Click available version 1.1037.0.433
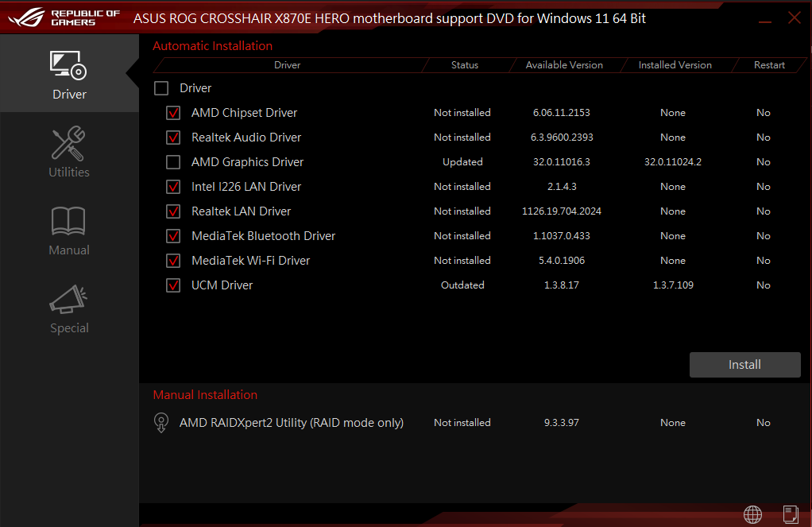This screenshot has width=812, height=527. (x=562, y=236)
